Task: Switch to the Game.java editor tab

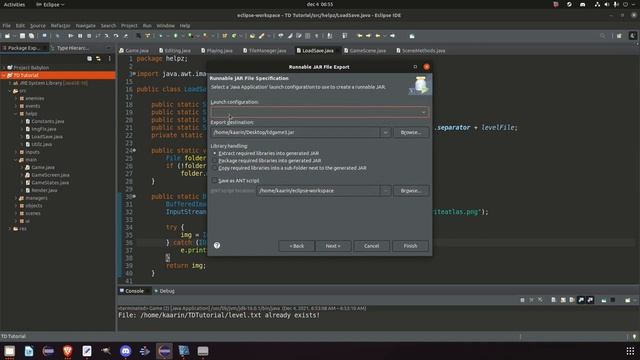Action: 134,51
